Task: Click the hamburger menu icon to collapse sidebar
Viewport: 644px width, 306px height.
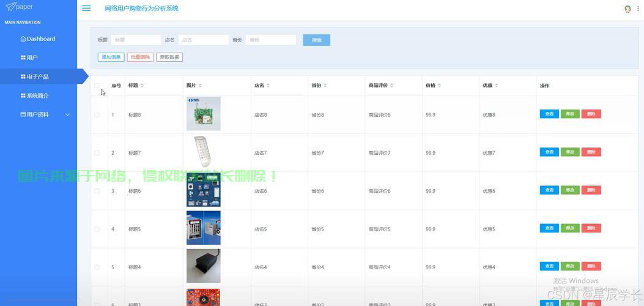Action: click(86, 9)
